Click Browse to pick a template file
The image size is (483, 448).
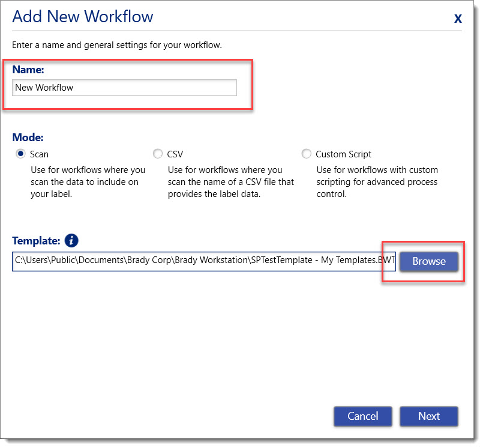pyautogui.click(x=428, y=261)
